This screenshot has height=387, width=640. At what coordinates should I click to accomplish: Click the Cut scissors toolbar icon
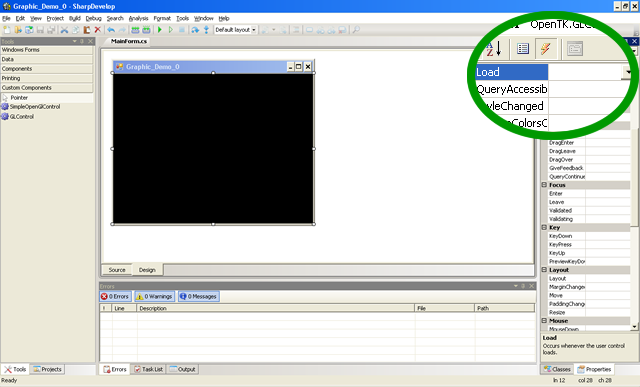coord(64,30)
